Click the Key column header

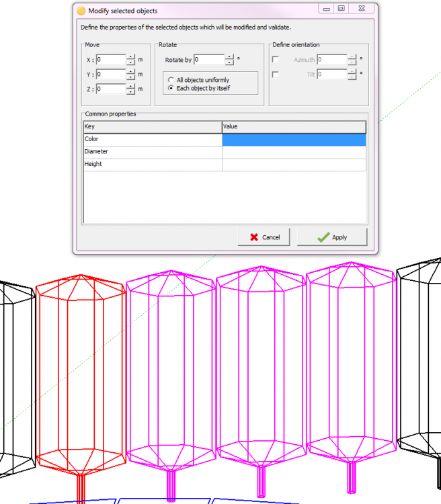[x=153, y=127]
